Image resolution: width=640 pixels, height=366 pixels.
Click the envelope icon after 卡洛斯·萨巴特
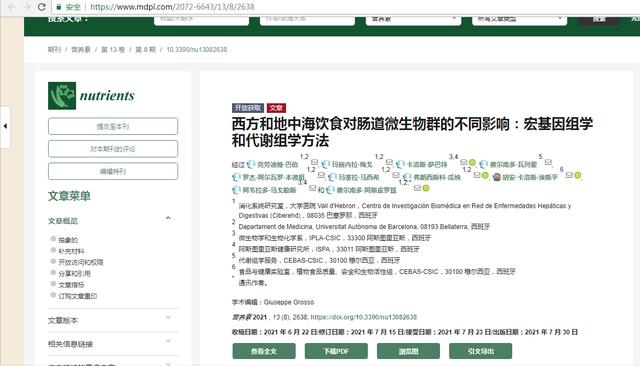[x=464, y=162]
